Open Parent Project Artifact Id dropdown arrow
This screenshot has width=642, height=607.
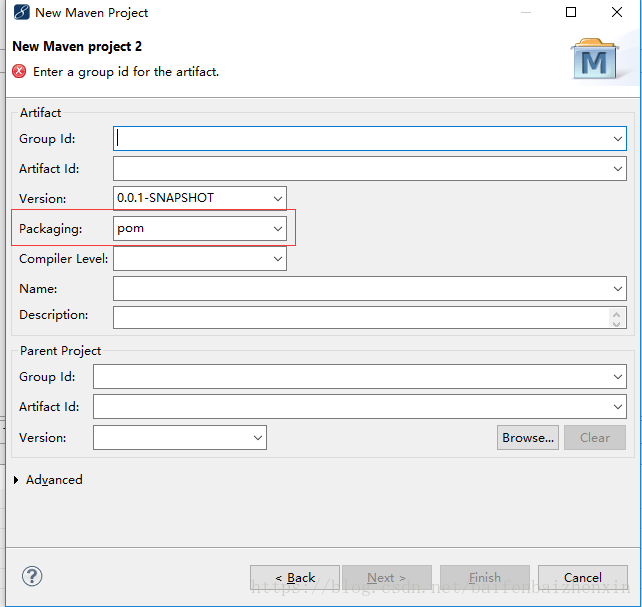tap(617, 406)
